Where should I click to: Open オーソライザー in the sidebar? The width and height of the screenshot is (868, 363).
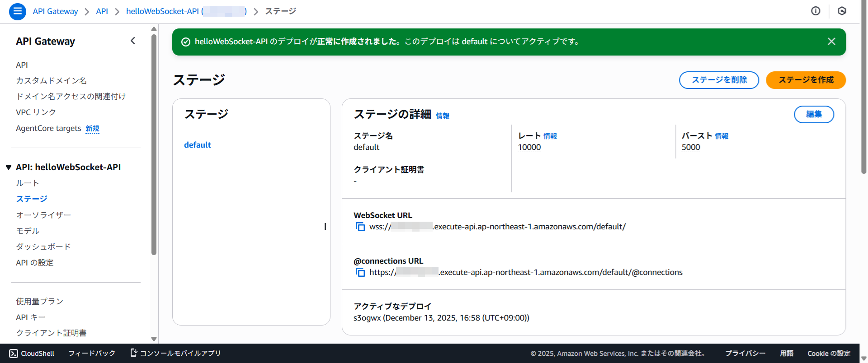click(x=43, y=215)
